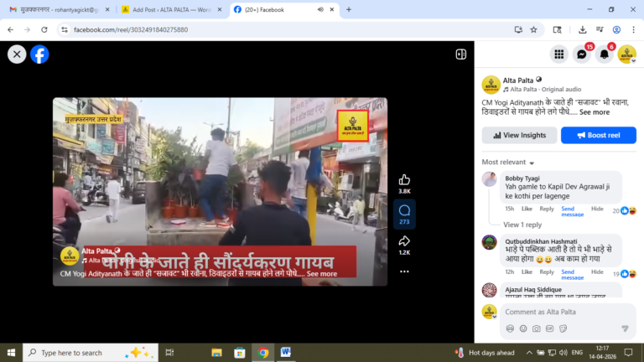This screenshot has width=644, height=362.
Task: Open a new browser tab
Action: point(349,9)
